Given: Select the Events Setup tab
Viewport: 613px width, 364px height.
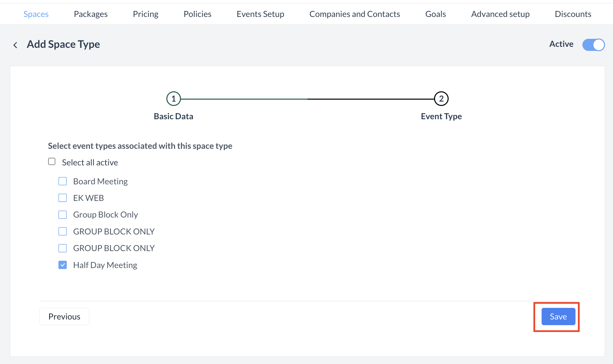Looking at the screenshot, I should [260, 14].
